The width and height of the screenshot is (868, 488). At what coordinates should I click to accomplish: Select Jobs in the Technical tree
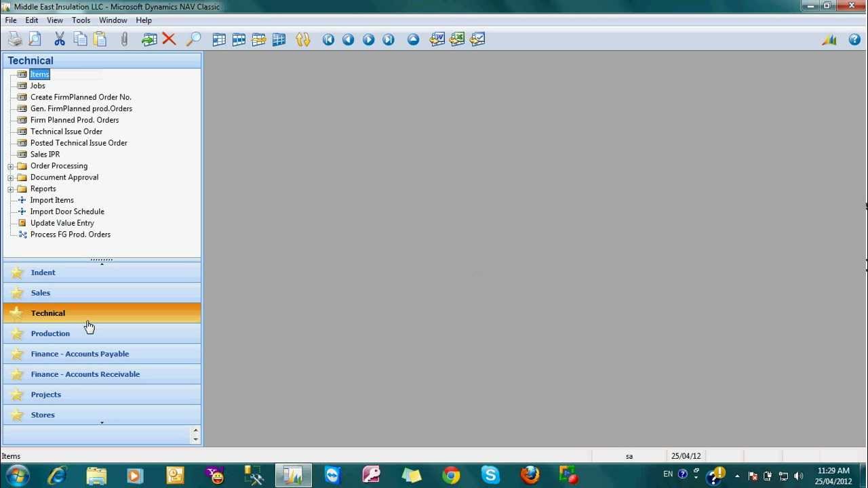[38, 85]
